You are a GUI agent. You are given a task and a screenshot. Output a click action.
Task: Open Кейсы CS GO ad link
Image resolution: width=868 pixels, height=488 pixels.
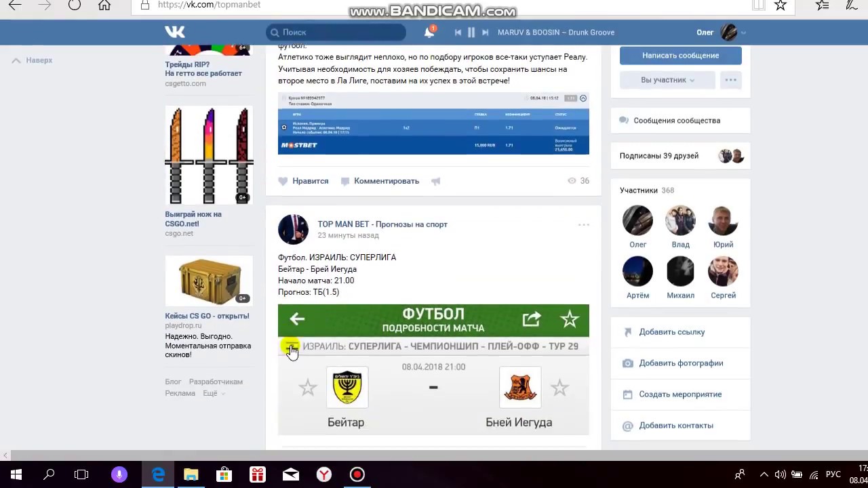click(x=207, y=316)
